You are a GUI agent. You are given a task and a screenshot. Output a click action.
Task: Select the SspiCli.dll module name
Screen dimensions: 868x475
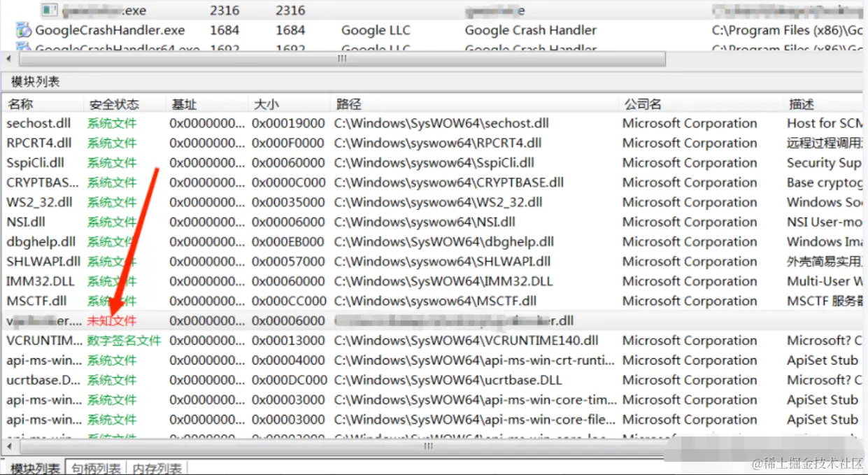coord(36,163)
